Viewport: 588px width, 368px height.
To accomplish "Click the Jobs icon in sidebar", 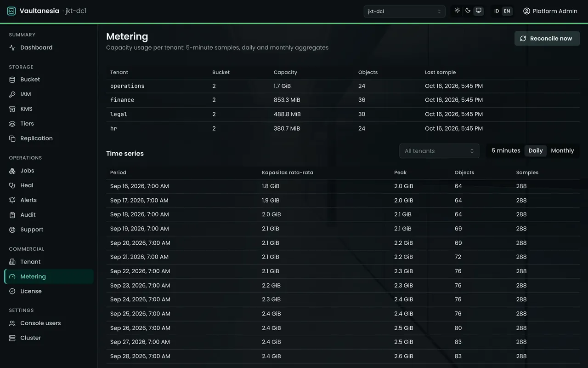I will pyautogui.click(x=12, y=171).
